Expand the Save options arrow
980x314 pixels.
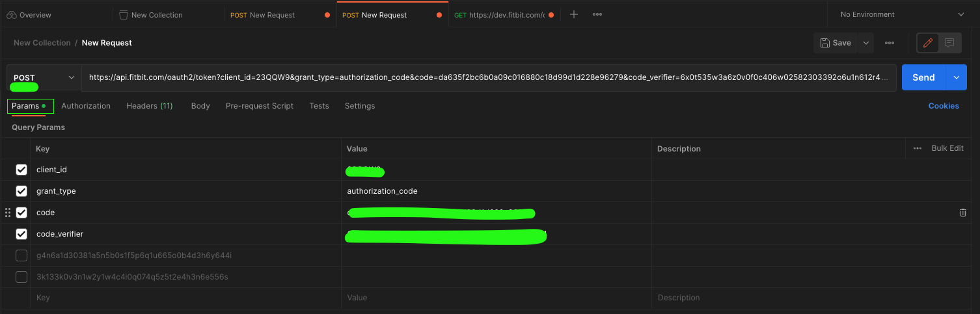tap(865, 43)
